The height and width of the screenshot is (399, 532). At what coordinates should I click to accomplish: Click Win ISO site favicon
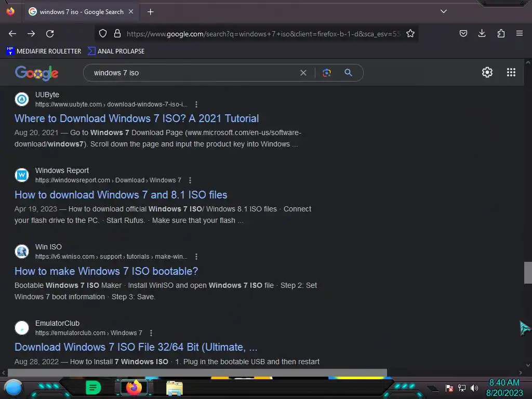pos(22,251)
